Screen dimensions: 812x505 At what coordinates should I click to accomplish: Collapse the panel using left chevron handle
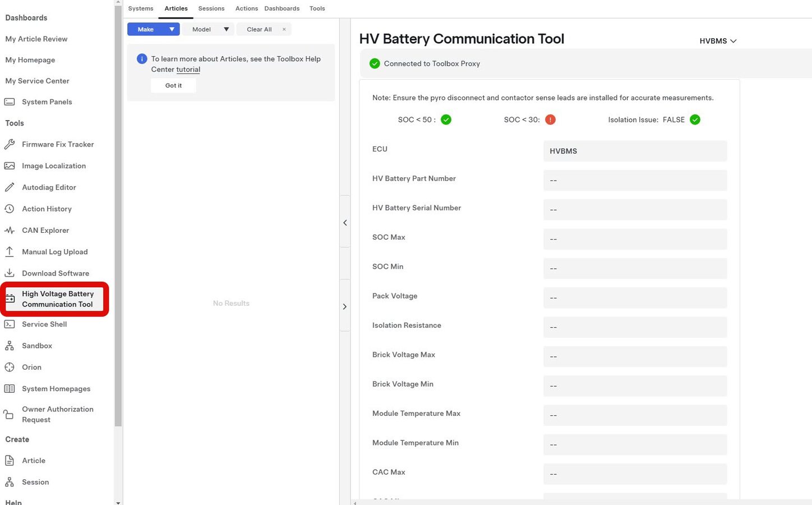pos(345,223)
